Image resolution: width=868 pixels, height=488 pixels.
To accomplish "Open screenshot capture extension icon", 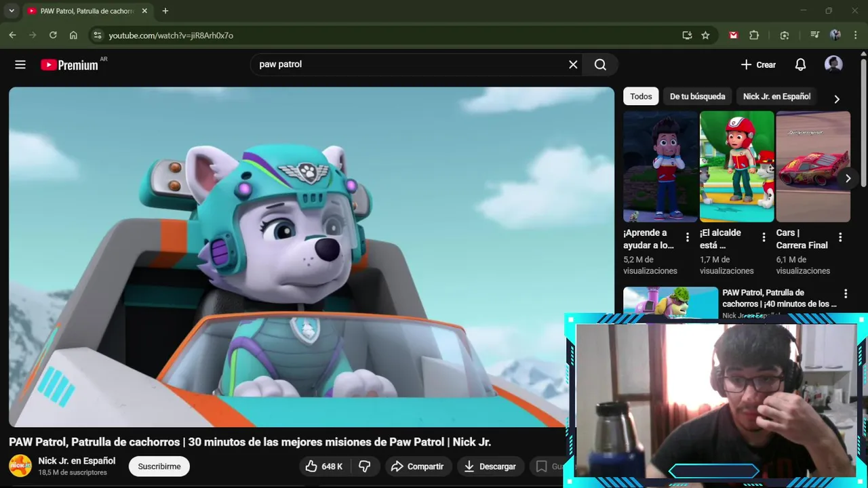I will 785,35.
